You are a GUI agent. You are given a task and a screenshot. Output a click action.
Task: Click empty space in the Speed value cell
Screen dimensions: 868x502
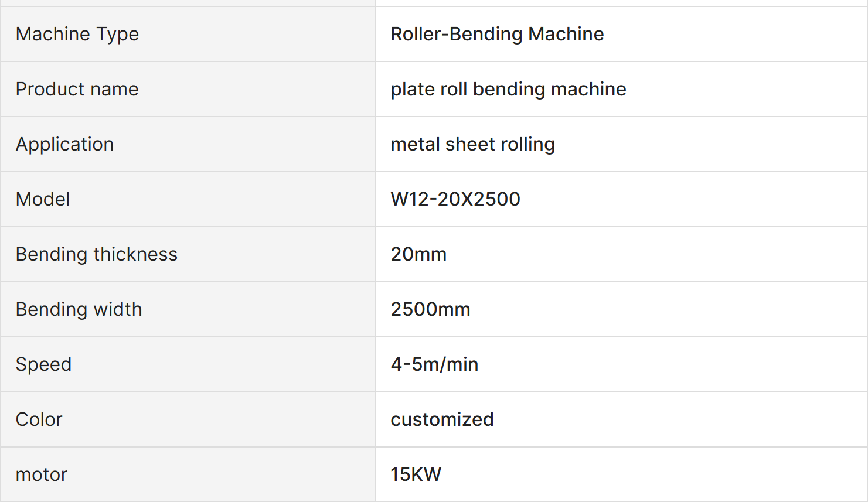(x=674, y=364)
